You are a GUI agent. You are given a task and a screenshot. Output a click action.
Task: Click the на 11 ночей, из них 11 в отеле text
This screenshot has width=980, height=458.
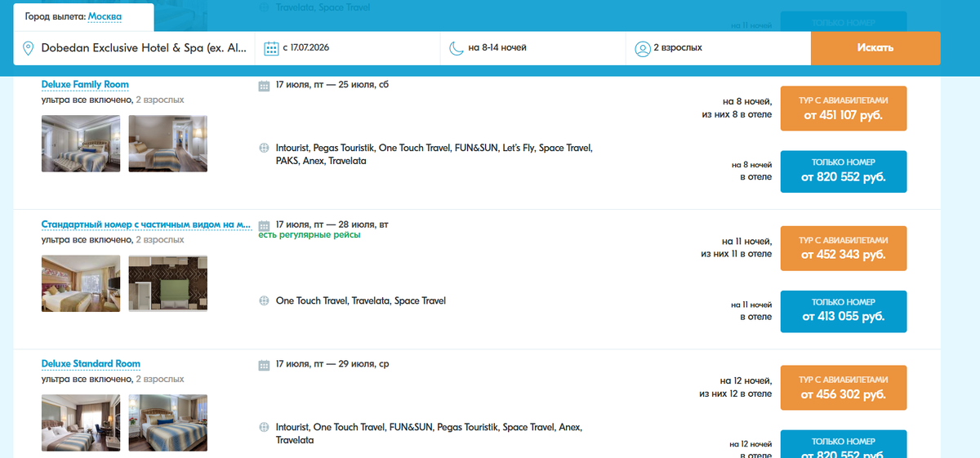click(x=736, y=247)
